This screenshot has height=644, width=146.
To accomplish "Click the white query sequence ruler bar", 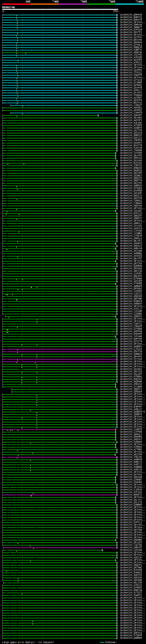I will point(60,9).
